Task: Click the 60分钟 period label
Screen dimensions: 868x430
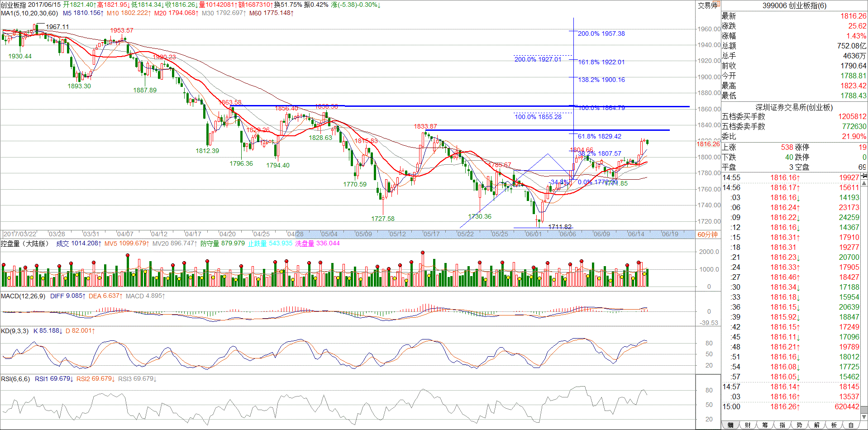Action: click(707, 234)
